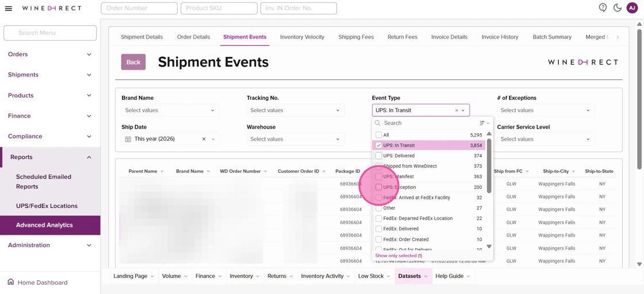Image resolution: width=644 pixels, height=294 pixels.
Task: Open the AJ user avatar menu
Action: [x=632, y=8]
